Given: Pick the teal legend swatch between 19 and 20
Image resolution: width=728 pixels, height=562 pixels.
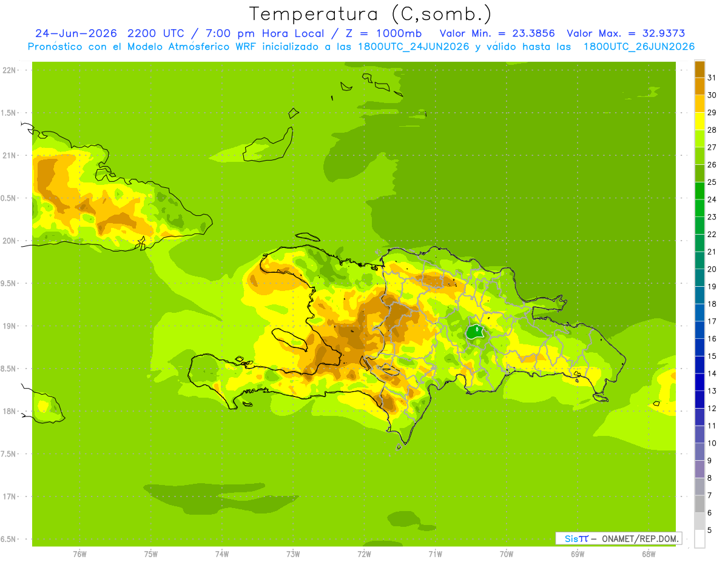Looking at the screenshot, I should [699, 278].
